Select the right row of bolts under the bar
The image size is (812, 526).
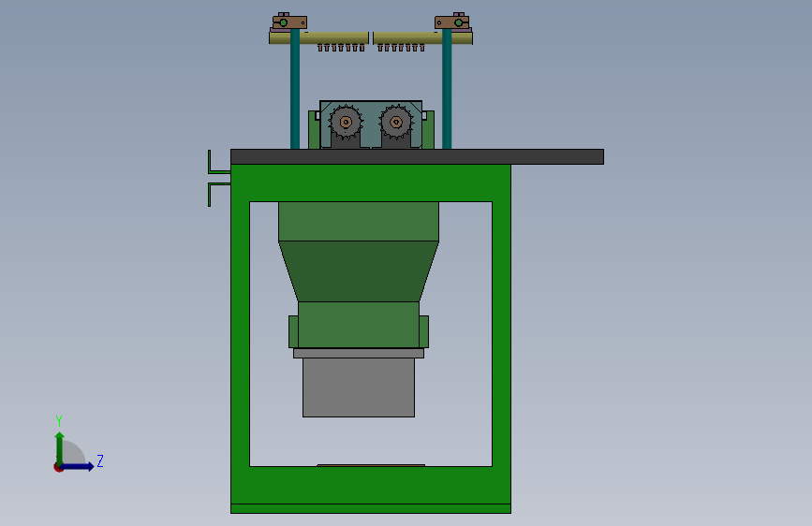[401, 48]
